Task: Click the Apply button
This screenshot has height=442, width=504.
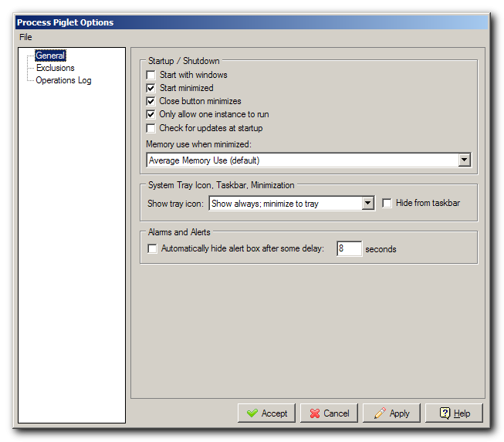Action: [391, 413]
